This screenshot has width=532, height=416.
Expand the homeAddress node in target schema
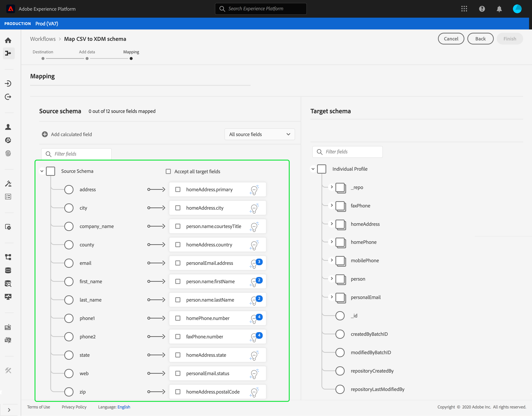332,224
